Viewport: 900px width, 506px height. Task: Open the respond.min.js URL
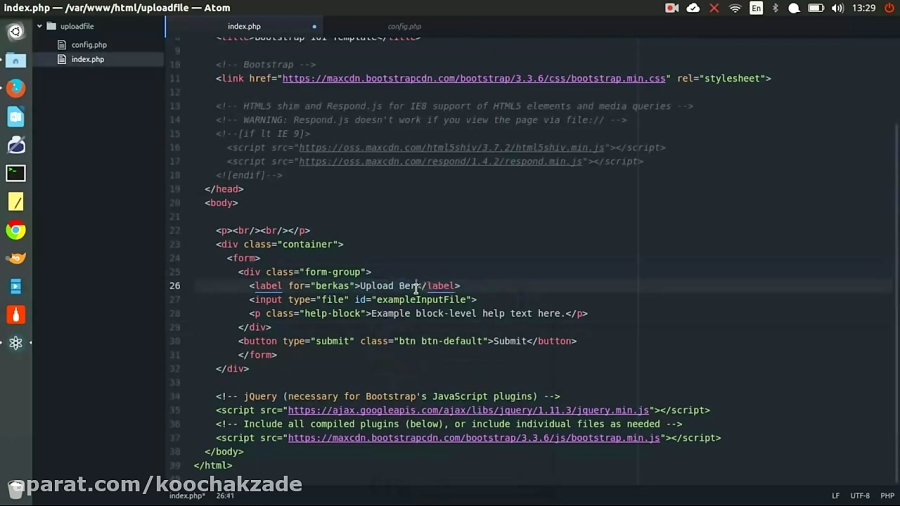click(x=440, y=161)
